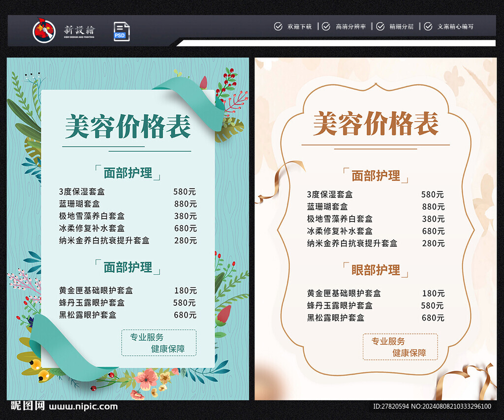The height and width of the screenshot is (420, 504).
Task: Click the checkmark icon beside 欢迎下载
Action: (x=278, y=27)
